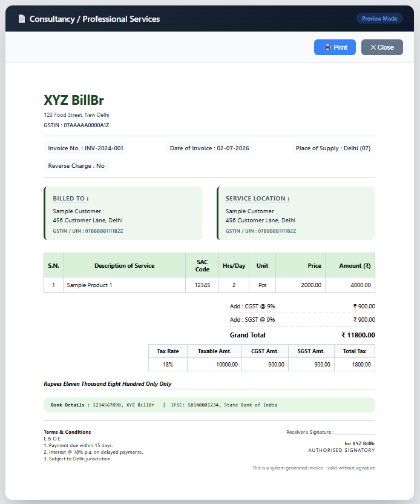Click '456 Customer Lane, Delhi' under Billed To
This screenshot has height=504, width=420.
(x=88, y=220)
